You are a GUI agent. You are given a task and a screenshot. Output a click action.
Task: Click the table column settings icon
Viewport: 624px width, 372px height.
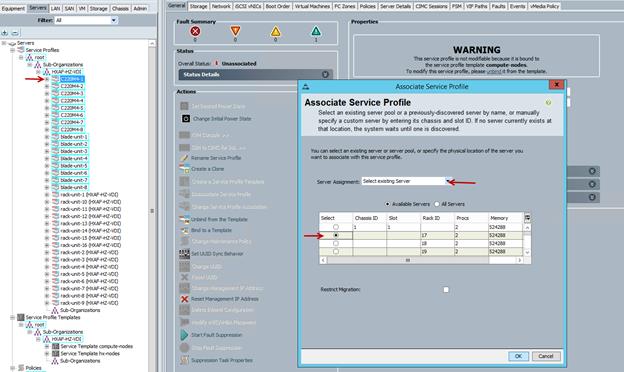527,218
